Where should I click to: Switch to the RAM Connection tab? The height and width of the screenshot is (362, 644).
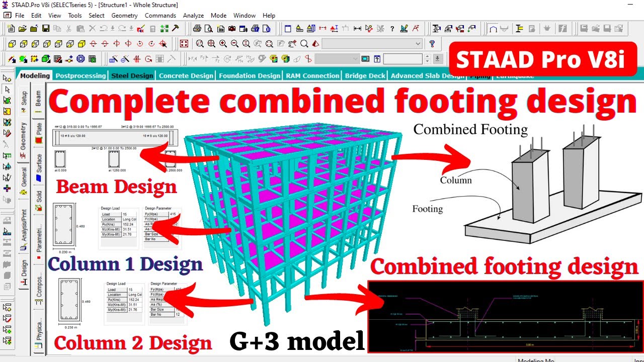(312, 76)
